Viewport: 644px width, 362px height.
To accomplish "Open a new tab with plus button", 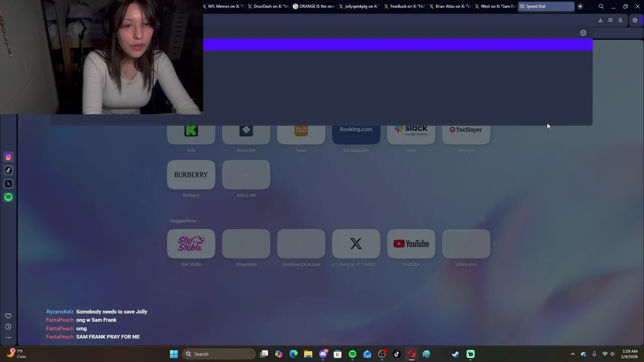I will tap(580, 7).
